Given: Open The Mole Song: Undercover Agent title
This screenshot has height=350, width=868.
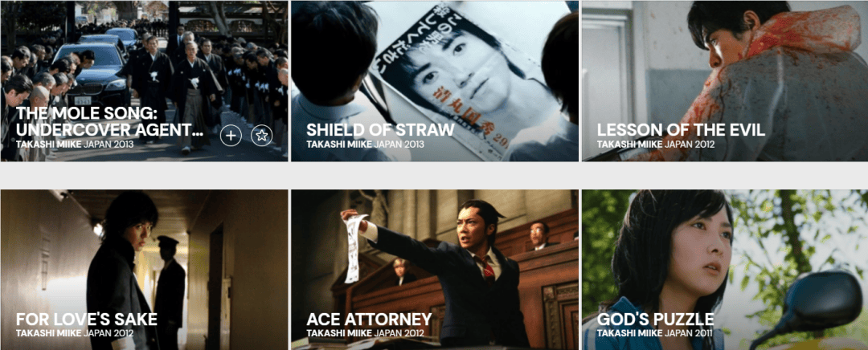Looking at the screenshot, I should click(109, 122).
